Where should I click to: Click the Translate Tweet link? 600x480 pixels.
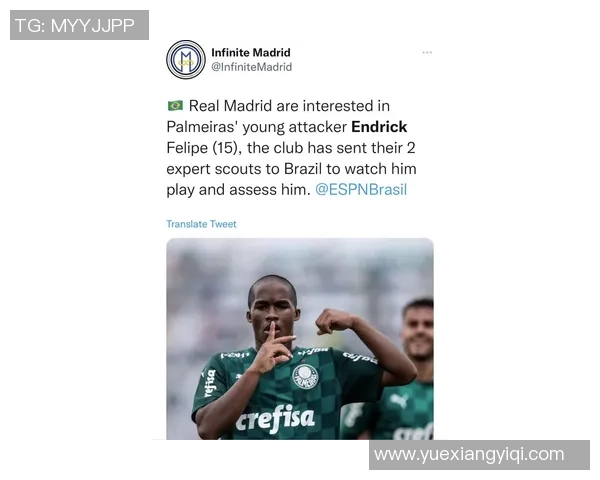(201, 224)
